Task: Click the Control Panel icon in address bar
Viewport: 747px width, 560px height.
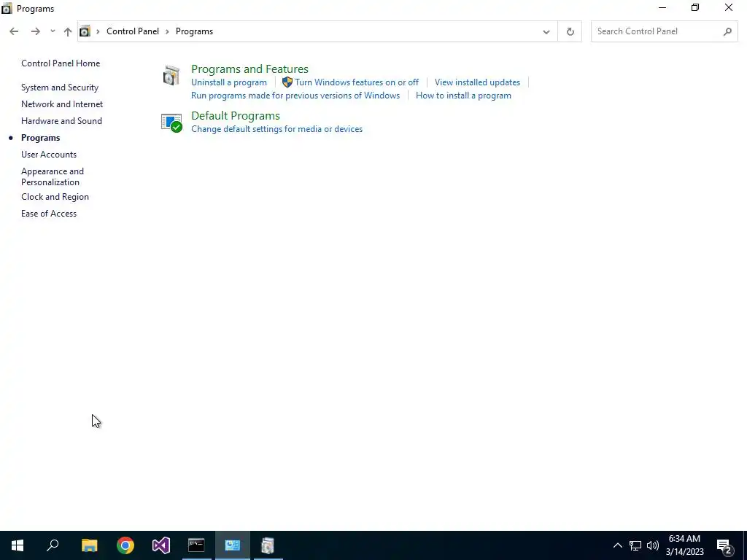Action: (85, 31)
